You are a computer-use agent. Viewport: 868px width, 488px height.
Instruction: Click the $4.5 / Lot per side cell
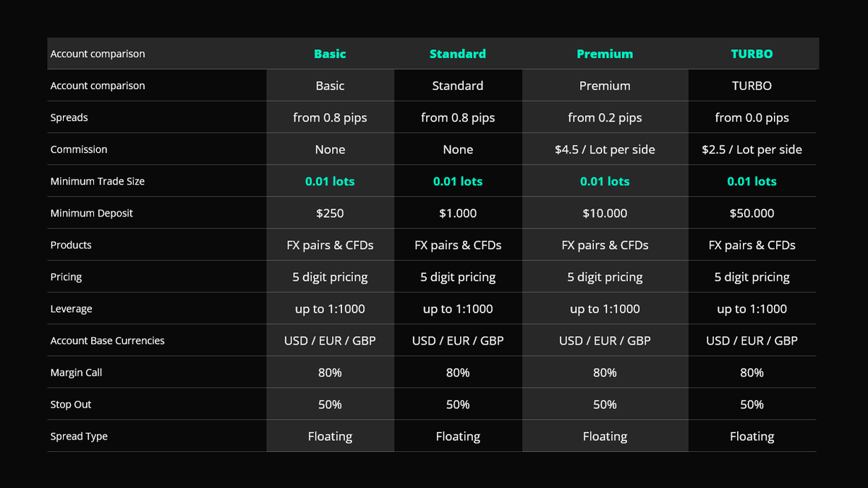pyautogui.click(x=605, y=149)
